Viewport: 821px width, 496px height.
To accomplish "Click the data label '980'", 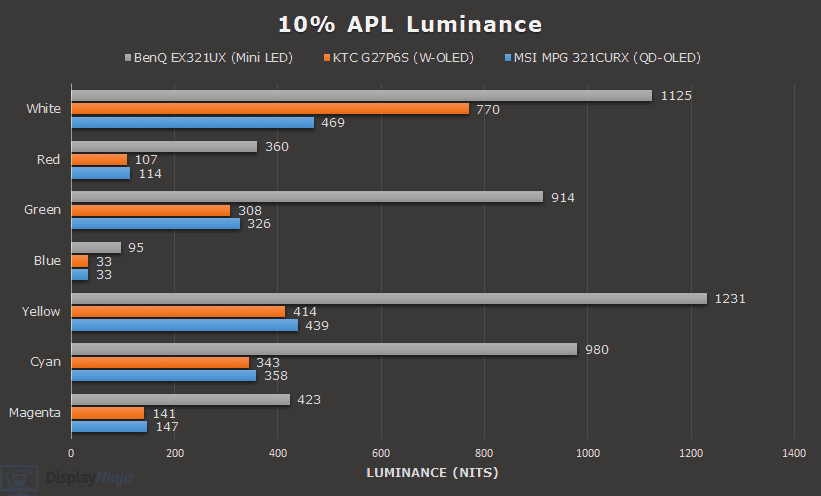I will point(597,349).
